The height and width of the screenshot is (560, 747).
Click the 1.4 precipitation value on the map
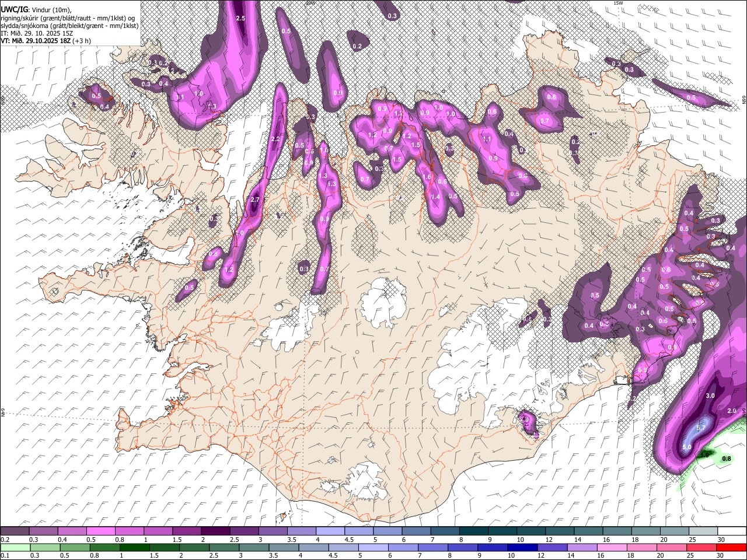point(435,197)
